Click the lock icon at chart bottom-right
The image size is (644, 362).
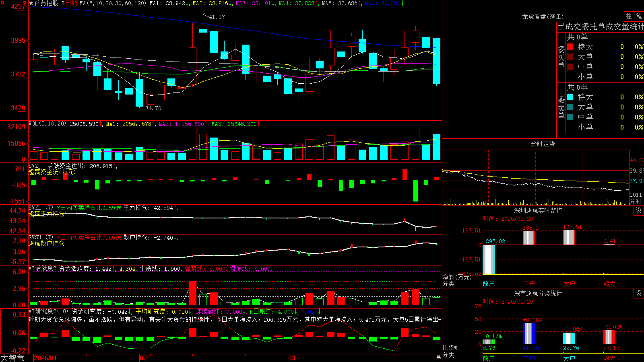click(x=439, y=357)
